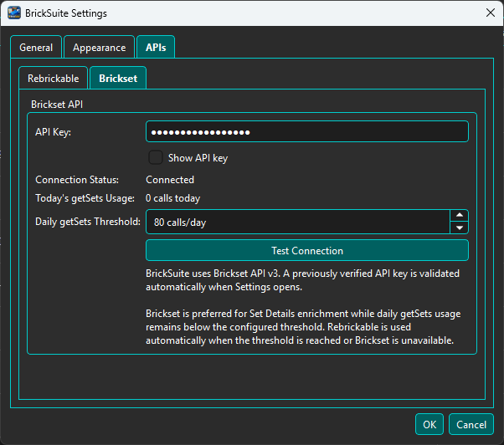The image size is (504, 445).
Task: Click the 'Show API key' label text
Action: pos(198,158)
